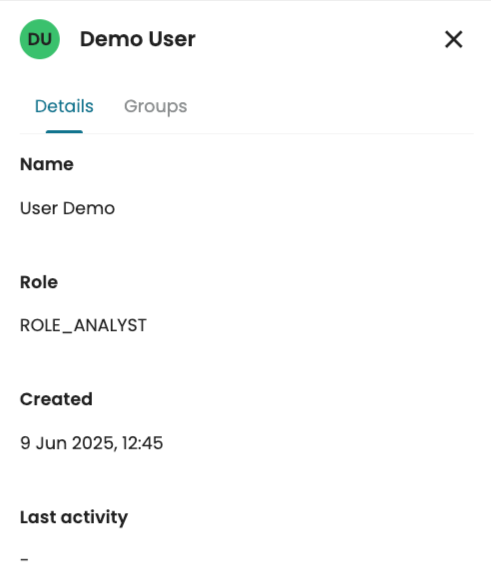Select the ROLE_ANALYST role value
This screenshot has height=587, width=491.
click(83, 325)
